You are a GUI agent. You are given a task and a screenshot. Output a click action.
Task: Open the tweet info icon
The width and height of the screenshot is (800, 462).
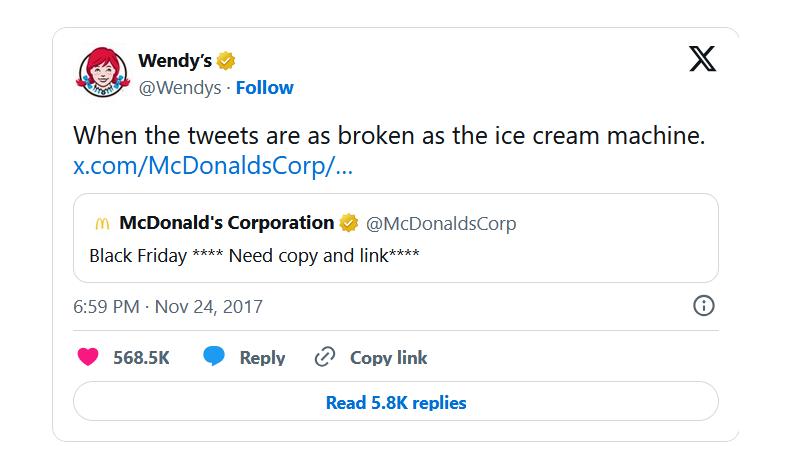coord(703,306)
